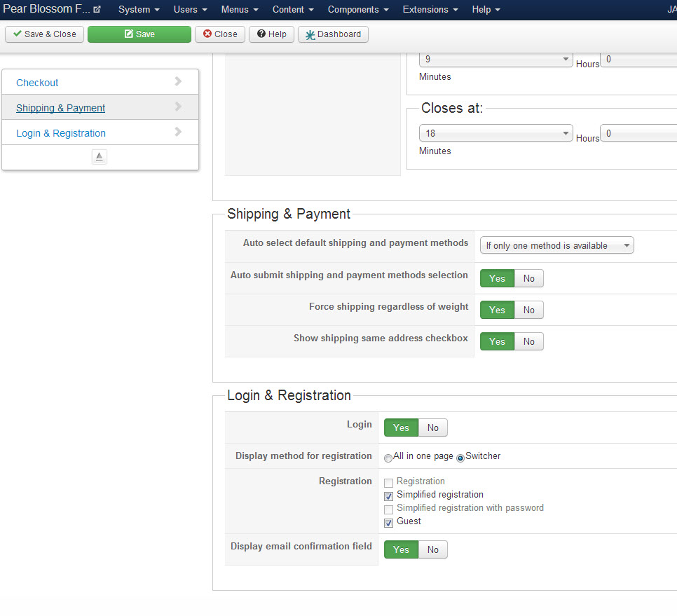Set Show shipping same address checkbox No
This screenshot has width=677, height=616.
tap(529, 341)
